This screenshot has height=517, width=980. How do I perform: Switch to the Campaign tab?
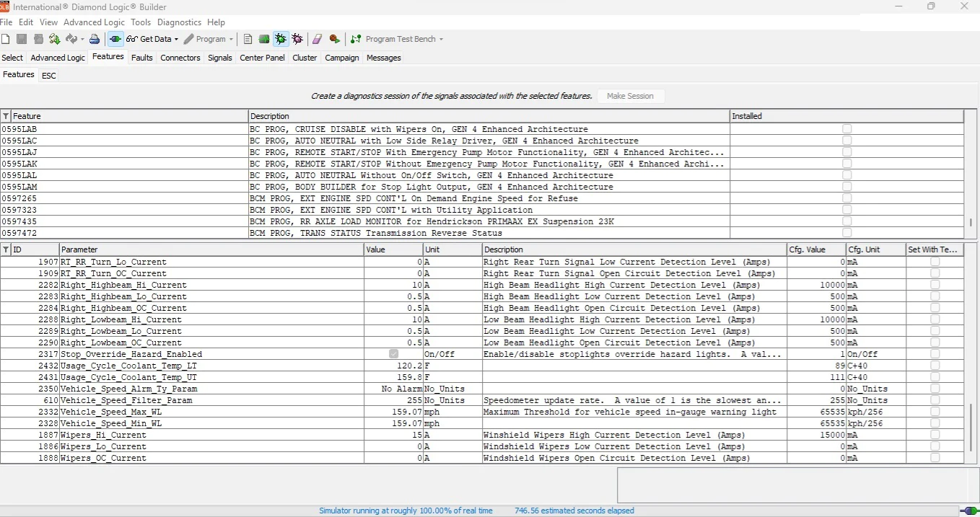click(342, 58)
